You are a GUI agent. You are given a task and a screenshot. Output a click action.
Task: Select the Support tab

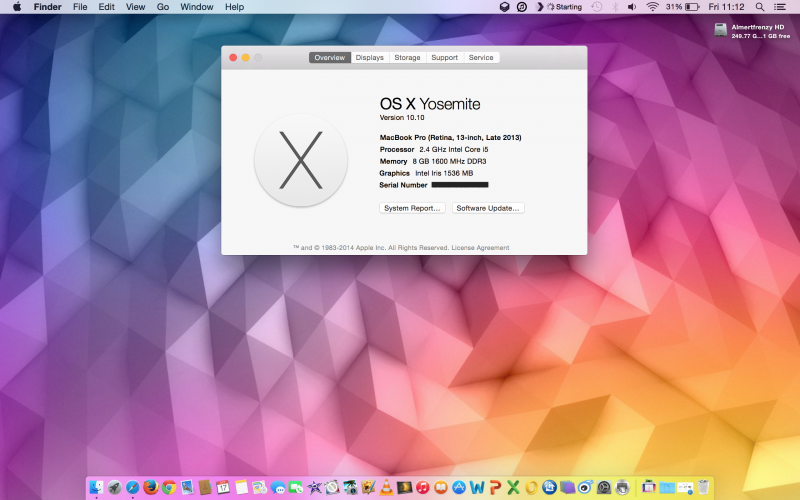click(444, 58)
